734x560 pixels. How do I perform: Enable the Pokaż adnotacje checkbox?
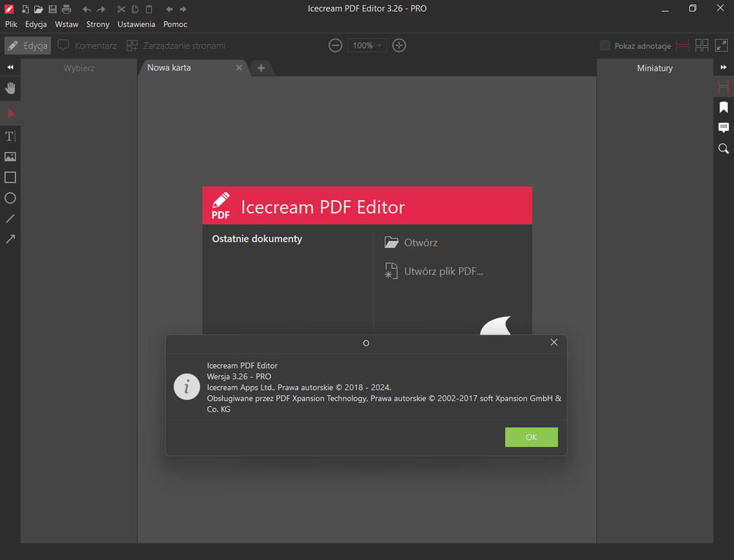(x=605, y=45)
